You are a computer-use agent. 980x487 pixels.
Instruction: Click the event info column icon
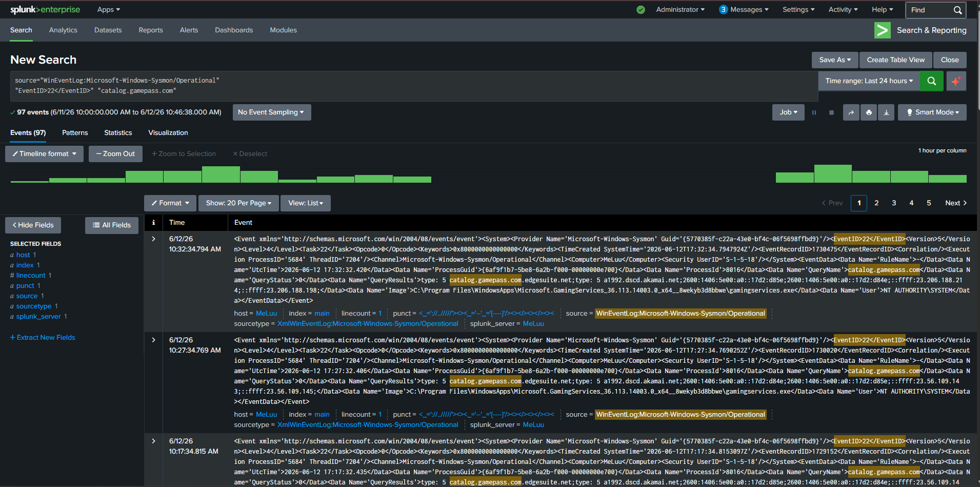[x=153, y=222]
